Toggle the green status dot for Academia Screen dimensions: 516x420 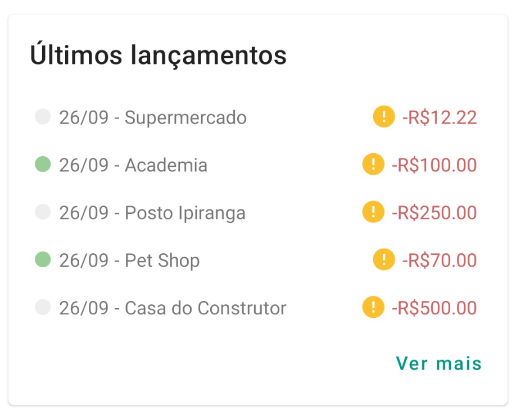tap(43, 165)
